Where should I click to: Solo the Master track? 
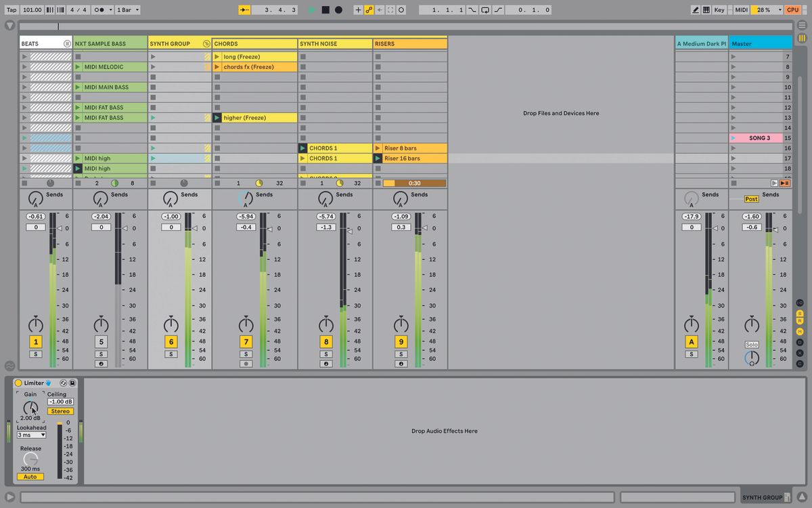[752, 343]
